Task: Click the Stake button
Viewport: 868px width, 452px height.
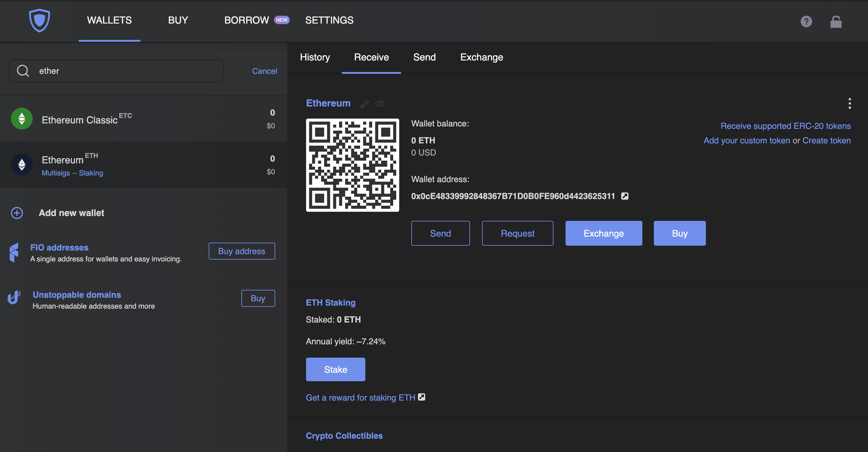Action: click(335, 370)
